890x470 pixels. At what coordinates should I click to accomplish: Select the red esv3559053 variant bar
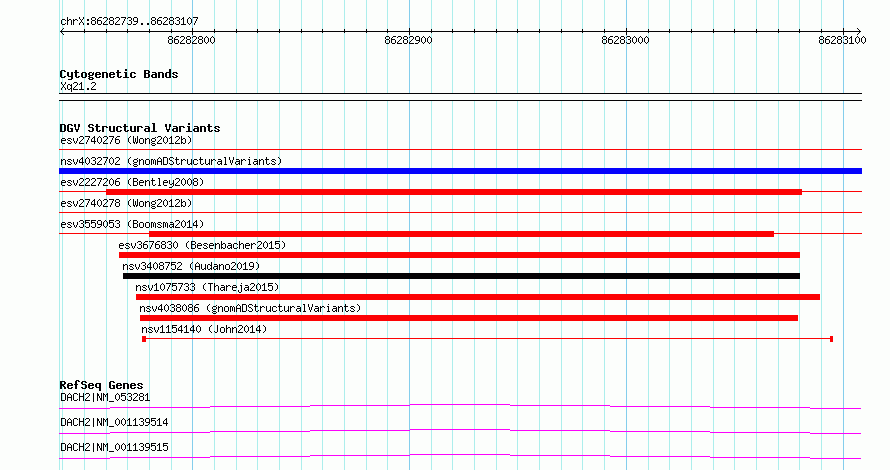tap(461, 234)
